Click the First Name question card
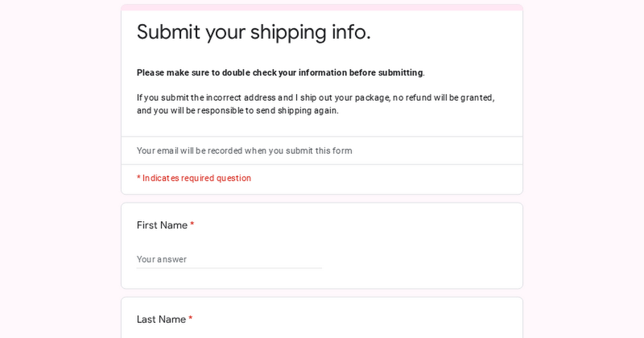The image size is (644, 338). click(322, 244)
